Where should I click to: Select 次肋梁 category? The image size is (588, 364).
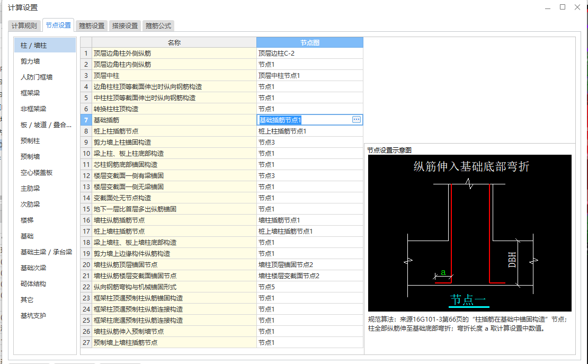45,204
